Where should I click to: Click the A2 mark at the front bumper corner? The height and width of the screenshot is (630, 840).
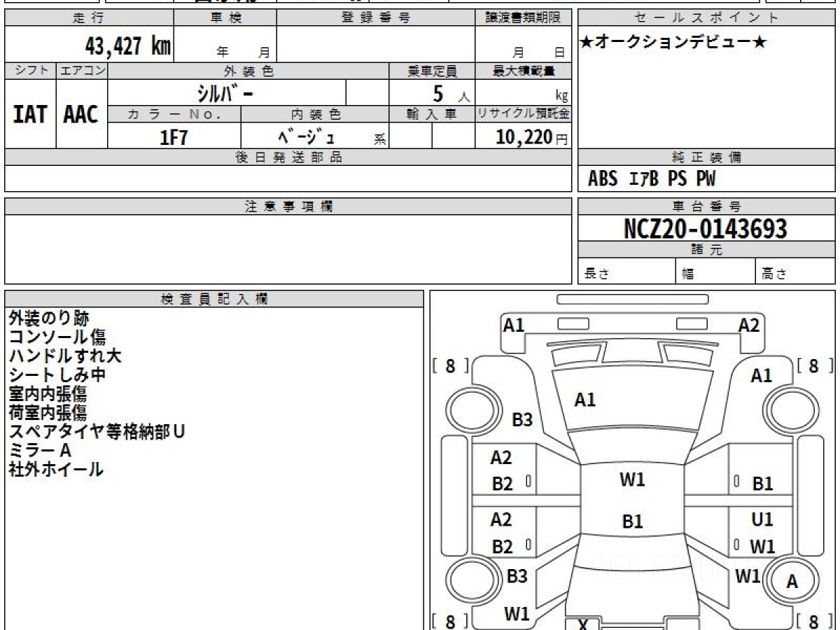(x=748, y=325)
